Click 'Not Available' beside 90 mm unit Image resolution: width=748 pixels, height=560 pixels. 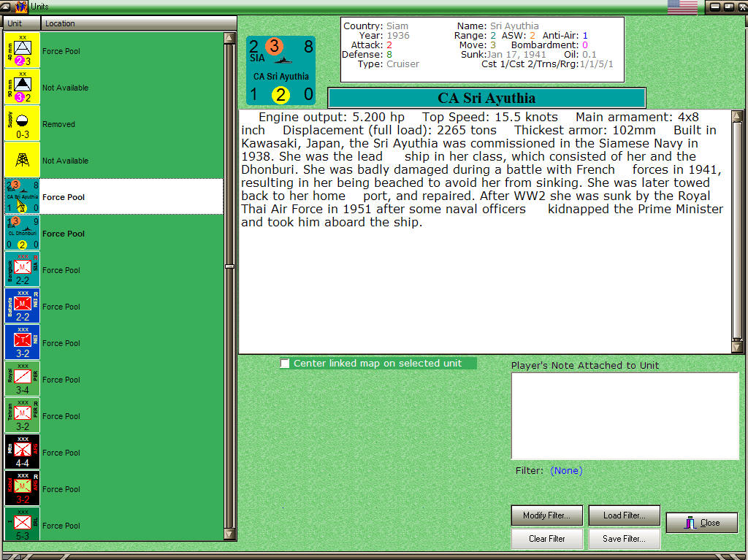pos(65,88)
